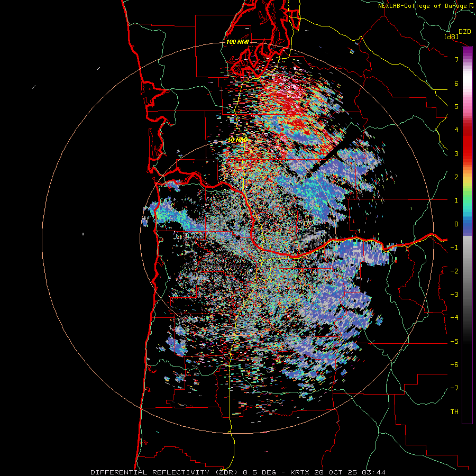
Task: Click the [dB] units label
Action: (x=452, y=36)
